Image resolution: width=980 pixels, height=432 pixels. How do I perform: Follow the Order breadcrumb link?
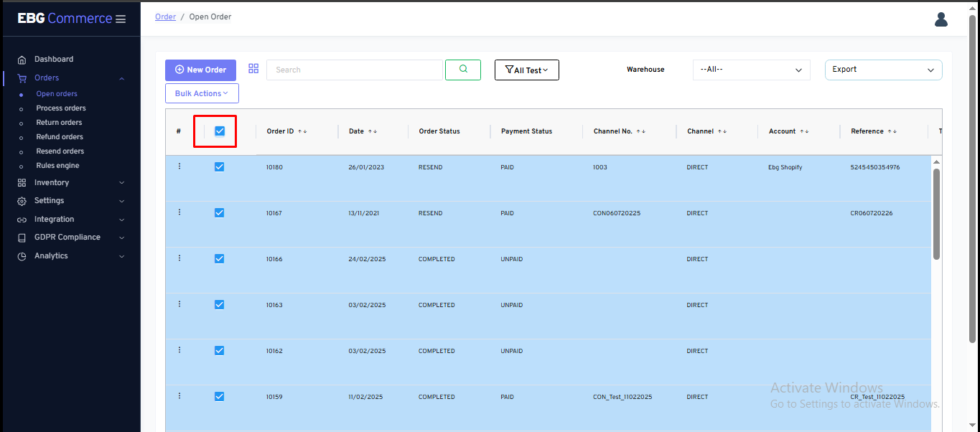[x=165, y=17]
